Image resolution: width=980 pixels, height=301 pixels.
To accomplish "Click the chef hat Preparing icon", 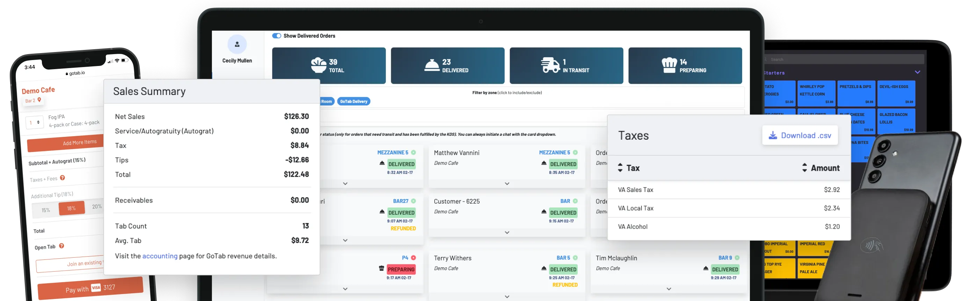I will pyautogui.click(x=669, y=65).
